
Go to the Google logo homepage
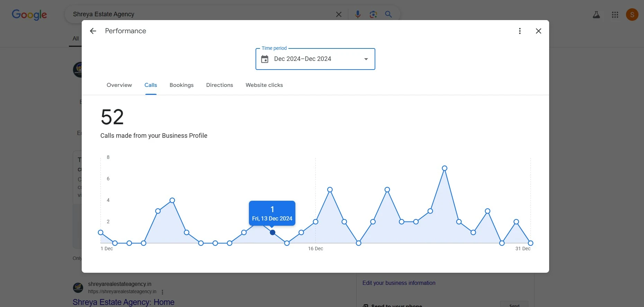coord(29,15)
